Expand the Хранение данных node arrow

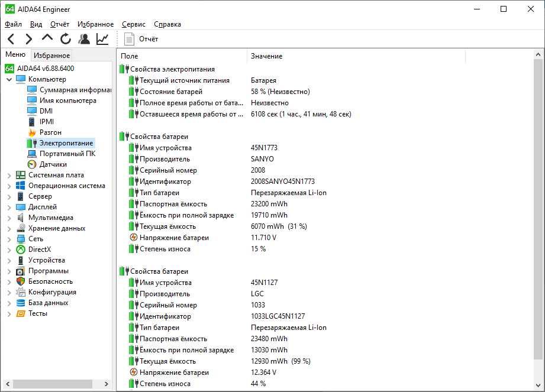(9, 228)
